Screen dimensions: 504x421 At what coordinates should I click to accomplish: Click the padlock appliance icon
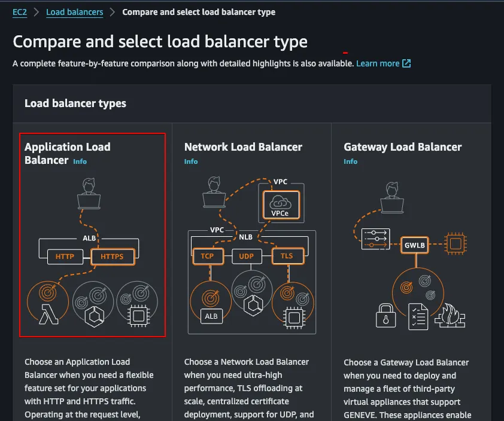[x=385, y=316]
